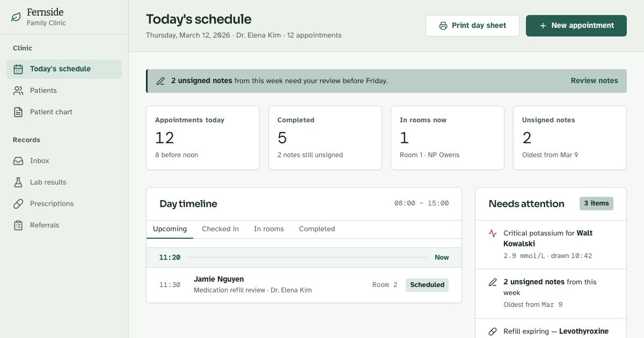The image size is (644, 338).
Task: Click the date and doctor subtitle under the heading
Action: [x=244, y=35]
